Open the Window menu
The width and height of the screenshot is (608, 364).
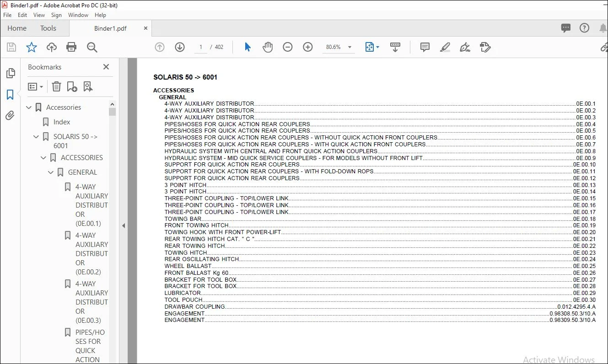coord(78,15)
